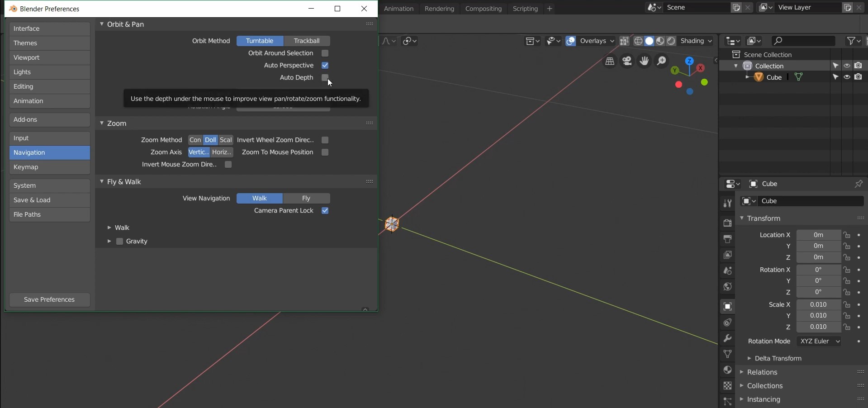Switch to rendered viewport shading mode
Viewport: 868px width, 408px height.
pyautogui.click(x=671, y=41)
